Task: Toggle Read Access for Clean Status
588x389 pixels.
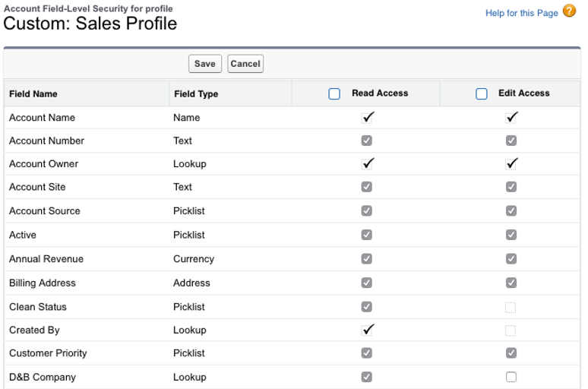Action: click(367, 307)
